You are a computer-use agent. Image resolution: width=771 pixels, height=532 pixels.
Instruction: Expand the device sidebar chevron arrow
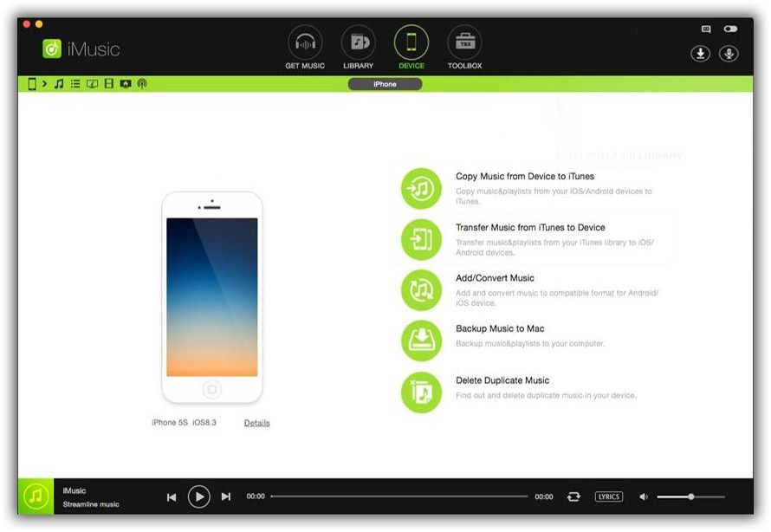(45, 84)
